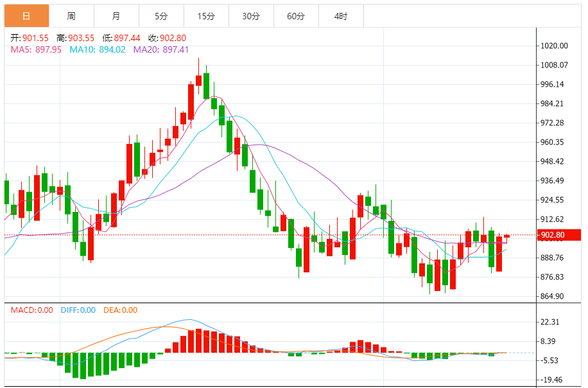Click the 912.62 price axis label
Viewport: 588px width, 388px height.
point(552,219)
